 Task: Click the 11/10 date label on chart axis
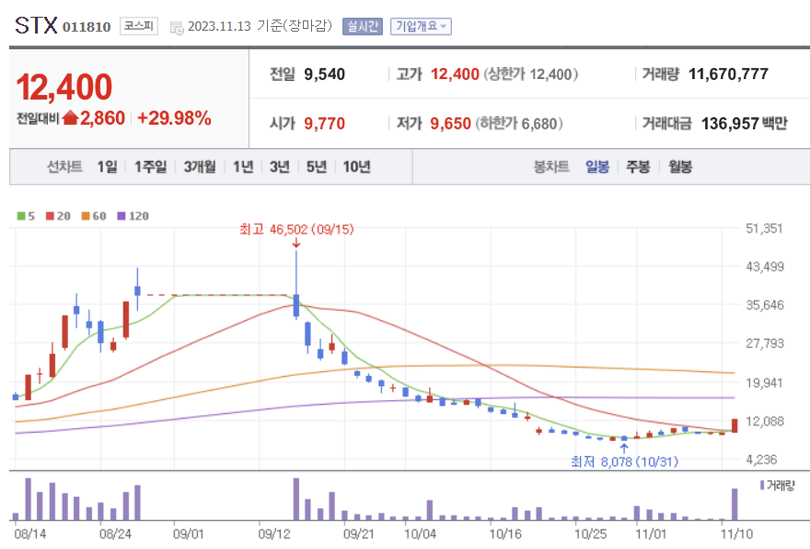tap(737, 534)
